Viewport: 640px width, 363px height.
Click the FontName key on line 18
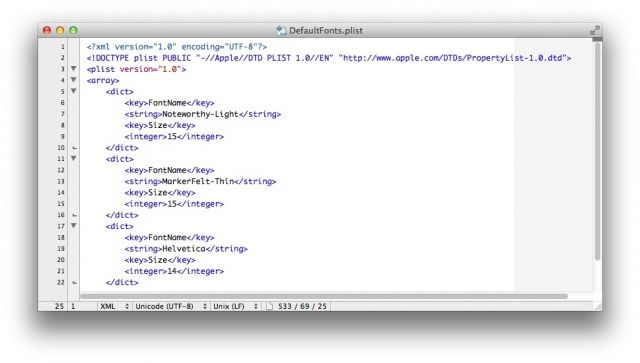[169, 238]
